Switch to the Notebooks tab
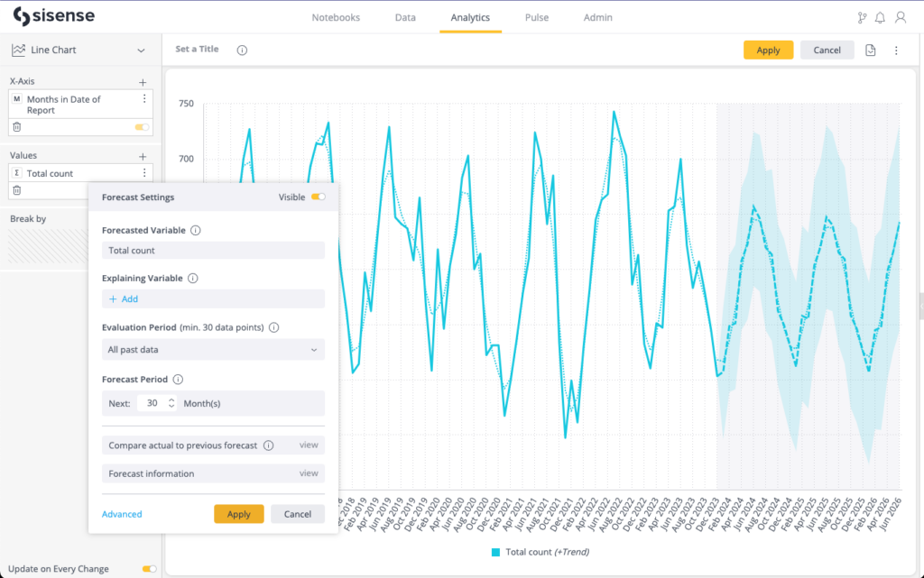The image size is (924, 578). 336,18
